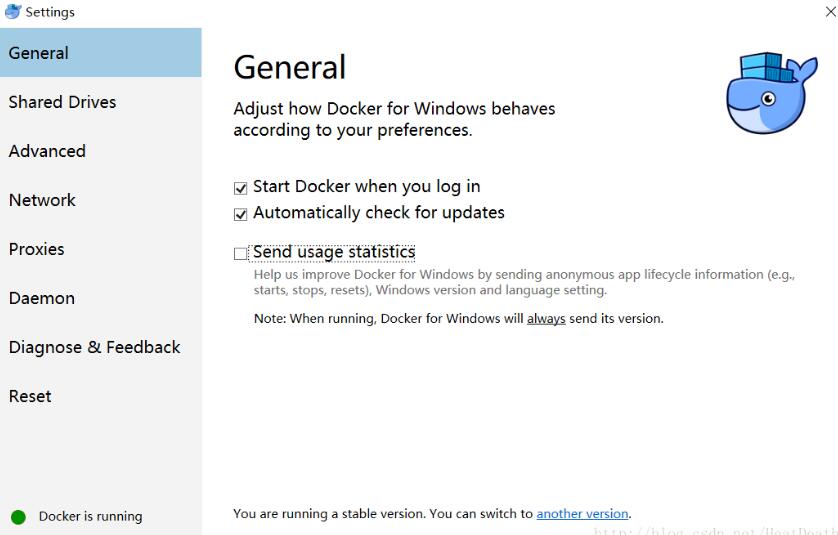The height and width of the screenshot is (535, 838).
Task: Uncheck Start Docker when you log in
Action: pyautogui.click(x=240, y=188)
